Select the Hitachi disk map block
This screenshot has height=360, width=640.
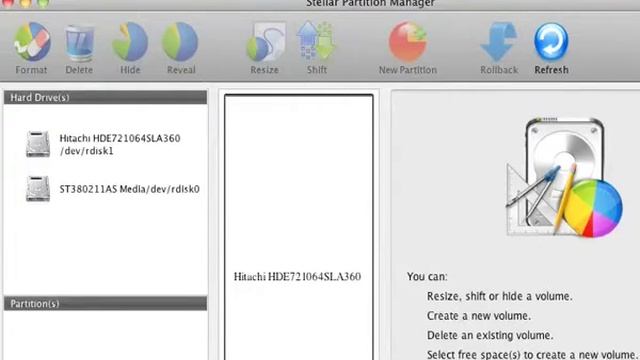(299, 227)
